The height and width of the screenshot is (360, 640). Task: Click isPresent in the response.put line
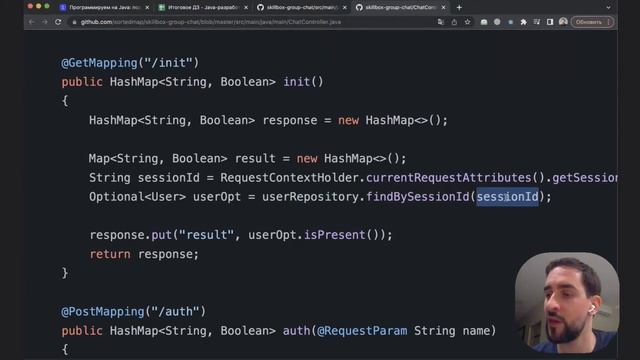click(x=334, y=235)
